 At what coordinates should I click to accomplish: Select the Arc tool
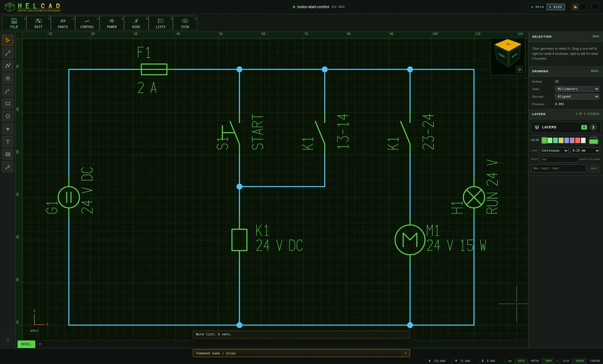click(8, 91)
